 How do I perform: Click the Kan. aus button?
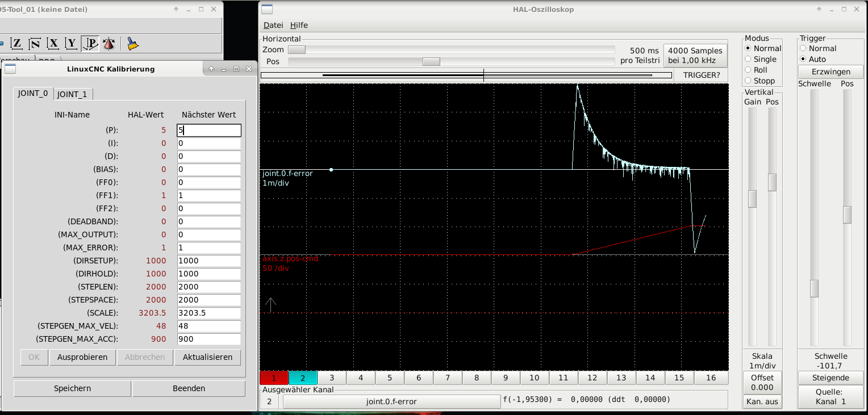coord(762,401)
